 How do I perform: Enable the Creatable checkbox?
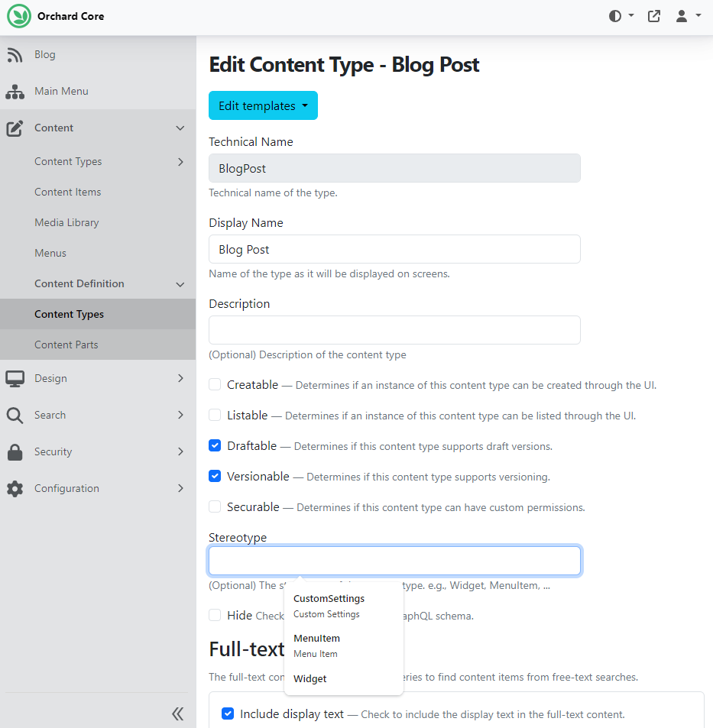pos(215,384)
